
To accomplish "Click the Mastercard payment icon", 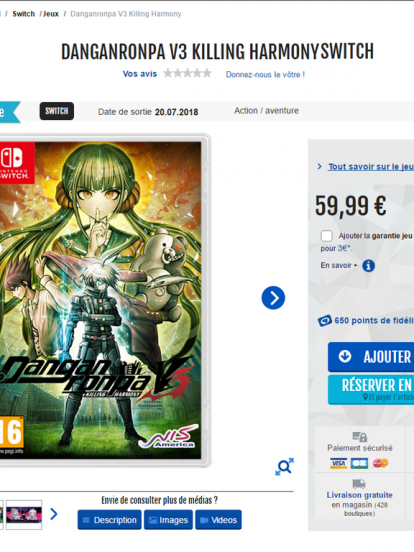I will pos(380,463).
